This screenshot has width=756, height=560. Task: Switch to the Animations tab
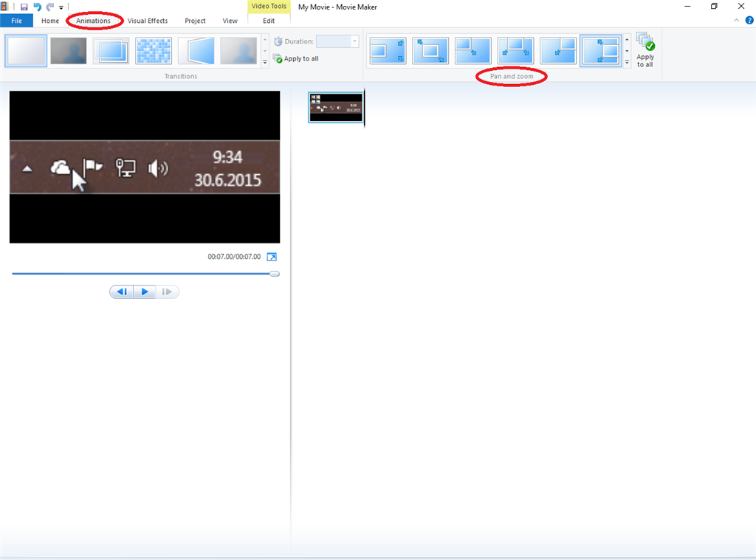94,21
